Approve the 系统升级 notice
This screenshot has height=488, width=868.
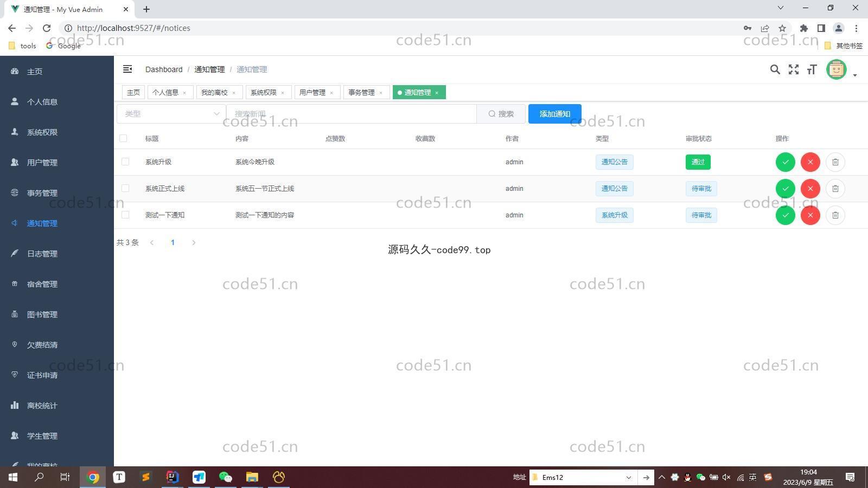click(785, 162)
